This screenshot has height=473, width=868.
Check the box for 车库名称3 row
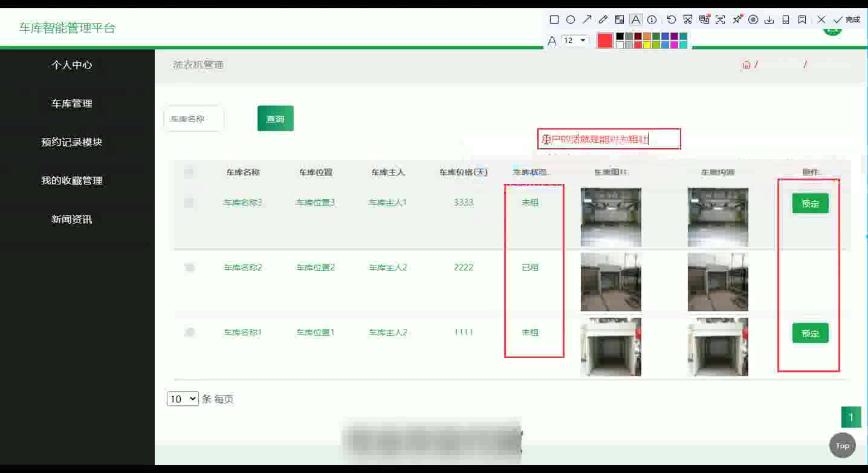click(189, 203)
